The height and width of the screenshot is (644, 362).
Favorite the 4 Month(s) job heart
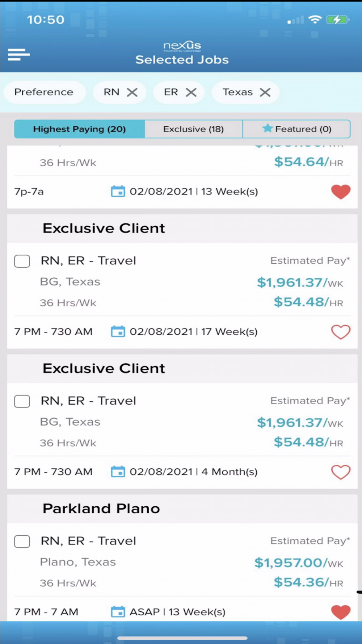341,472
